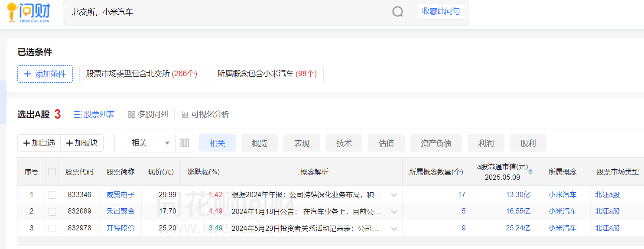Switch to the 概览 tab
The height and width of the screenshot is (249, 644).
click(260, 143)
